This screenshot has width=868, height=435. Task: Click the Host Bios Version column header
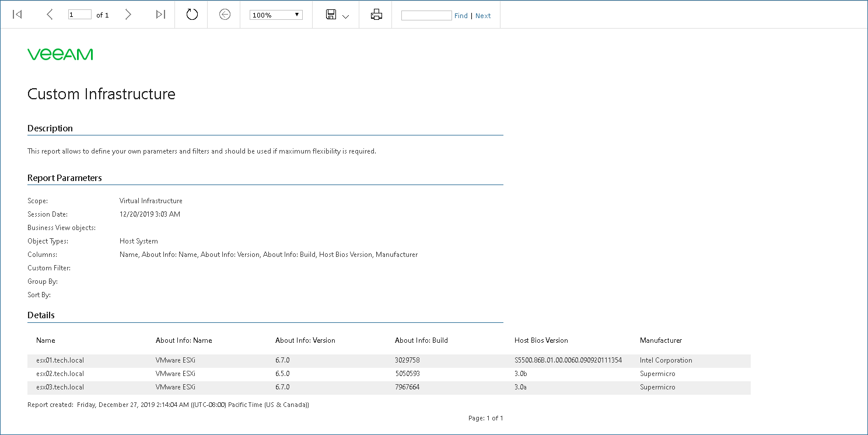coord(541,340)
